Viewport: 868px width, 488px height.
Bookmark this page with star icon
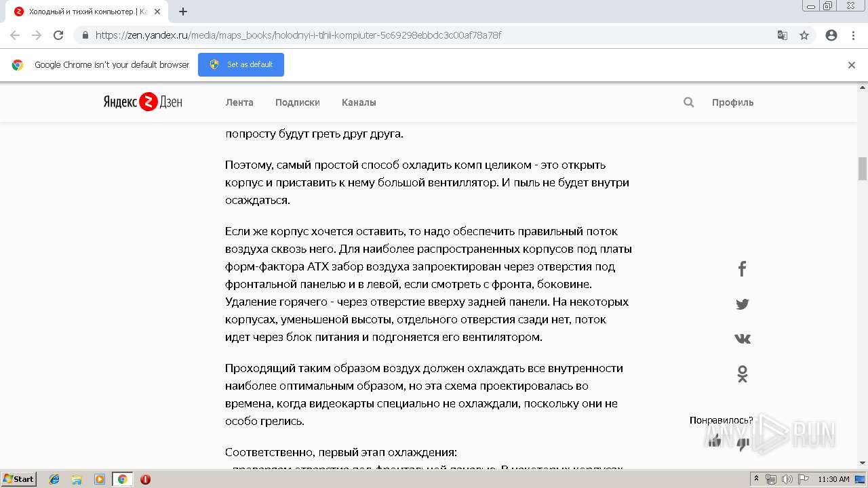[804, 35]
